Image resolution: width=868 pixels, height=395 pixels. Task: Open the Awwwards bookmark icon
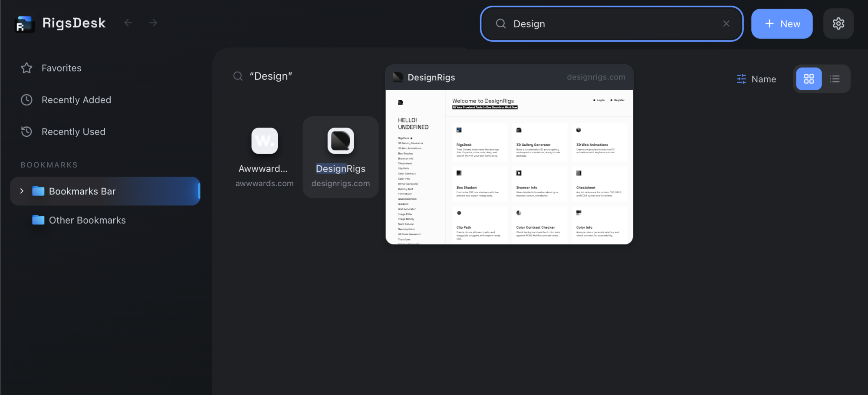(x=264, y=141)
